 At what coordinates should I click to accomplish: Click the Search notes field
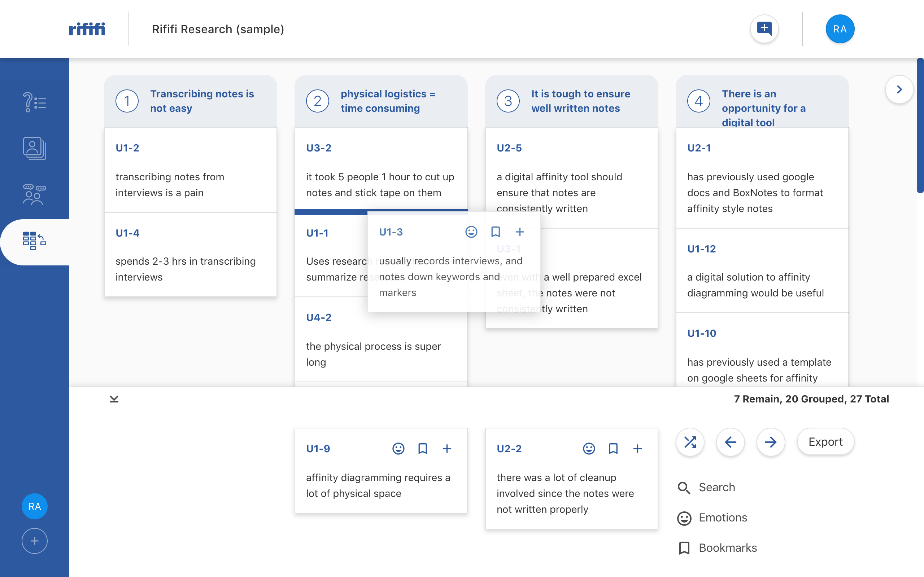(x=716, y=487)
